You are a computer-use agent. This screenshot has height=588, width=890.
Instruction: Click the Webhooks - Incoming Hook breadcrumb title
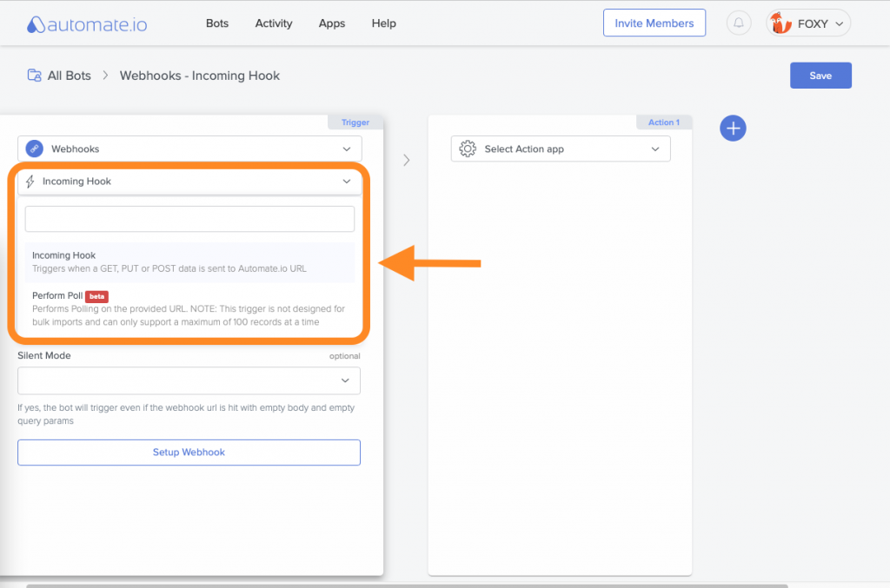200,76
